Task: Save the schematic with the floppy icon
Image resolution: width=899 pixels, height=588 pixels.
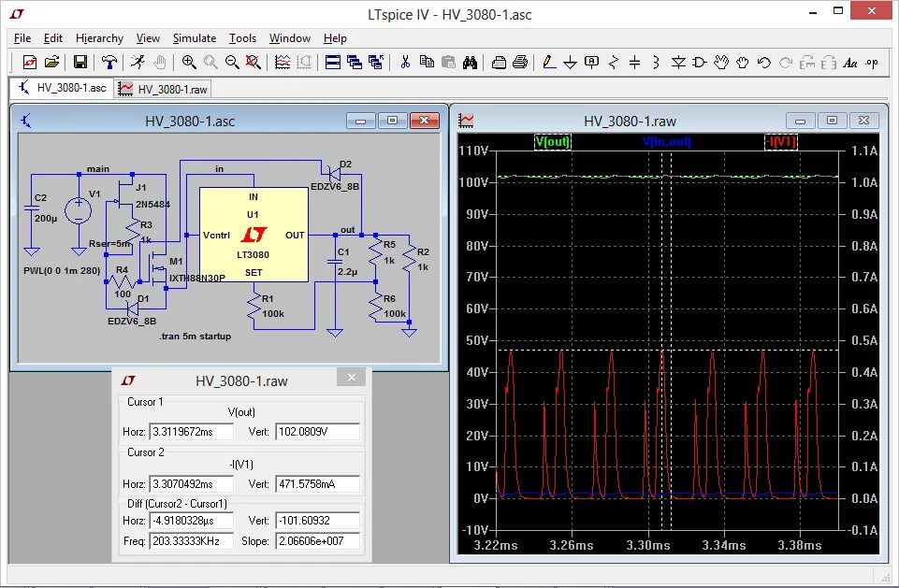Action: tap(80, 62)
